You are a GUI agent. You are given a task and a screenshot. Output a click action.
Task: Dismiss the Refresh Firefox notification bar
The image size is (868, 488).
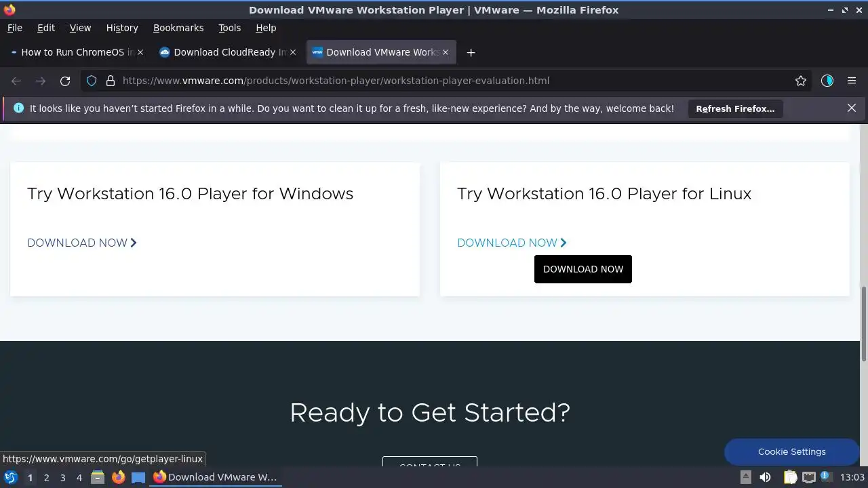852,108
